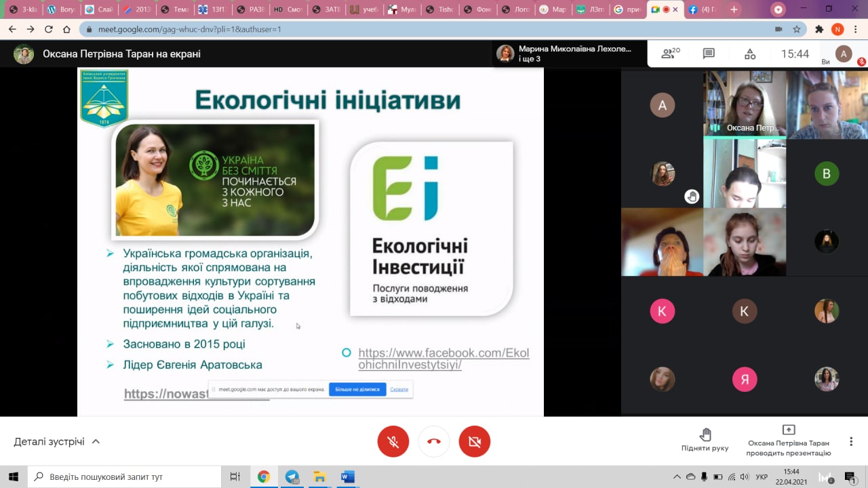Open the volume control in system tray
Screen dimensions: 868x488
click(x=745, y=476)
